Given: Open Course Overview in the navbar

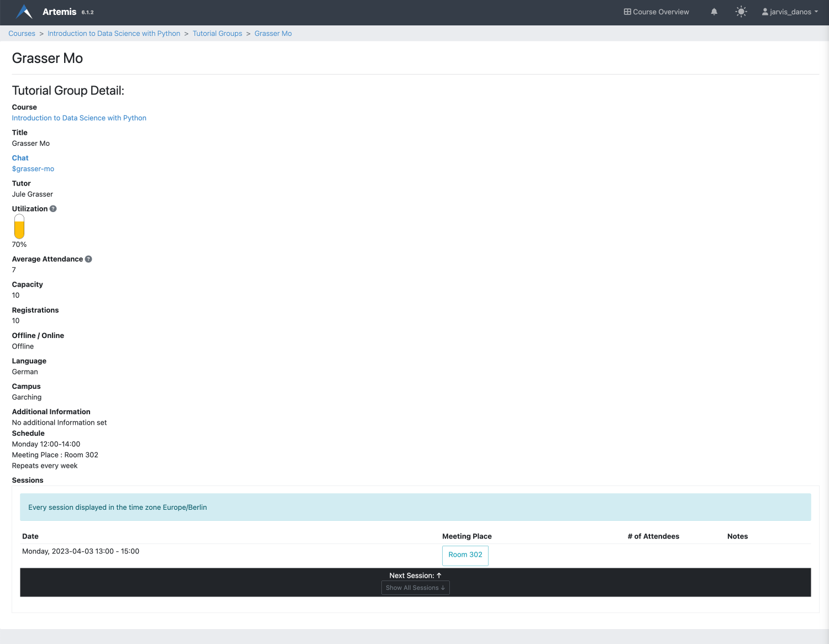Looking at the screenshot, I should tap(657, 12).
